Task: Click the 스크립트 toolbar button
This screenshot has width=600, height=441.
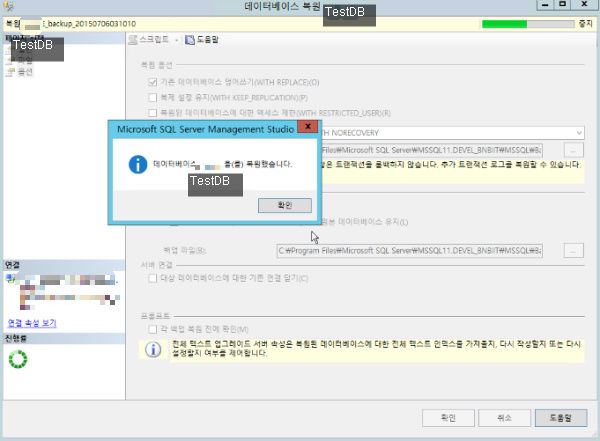Action: pos(149,39)
